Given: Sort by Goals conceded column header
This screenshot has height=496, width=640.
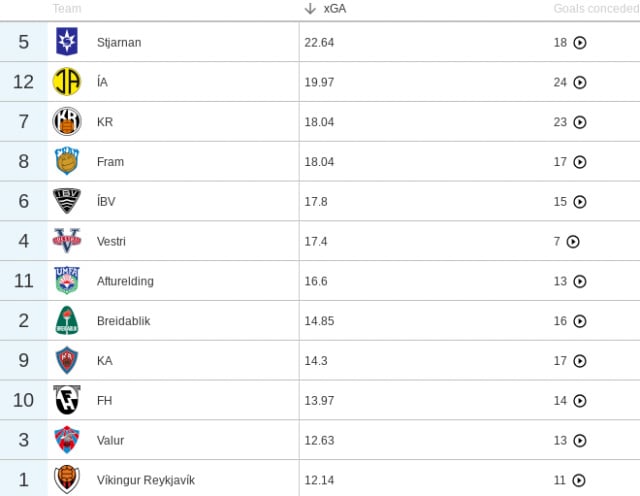Looking at the screenshot, I should click(596, 8).
